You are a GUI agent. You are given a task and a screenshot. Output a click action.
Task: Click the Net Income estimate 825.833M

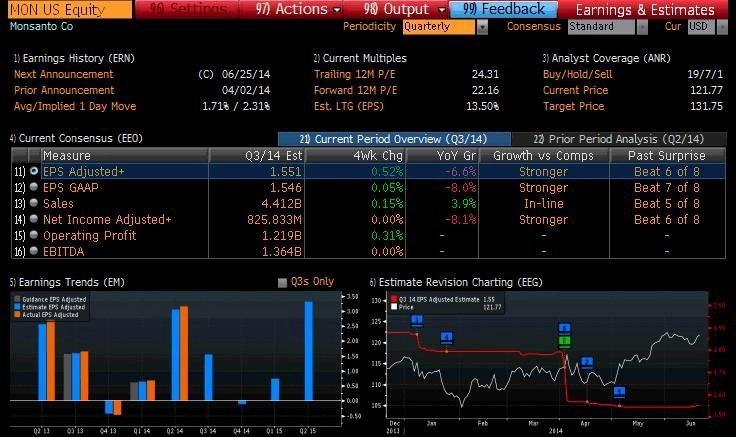coord(274,220)
